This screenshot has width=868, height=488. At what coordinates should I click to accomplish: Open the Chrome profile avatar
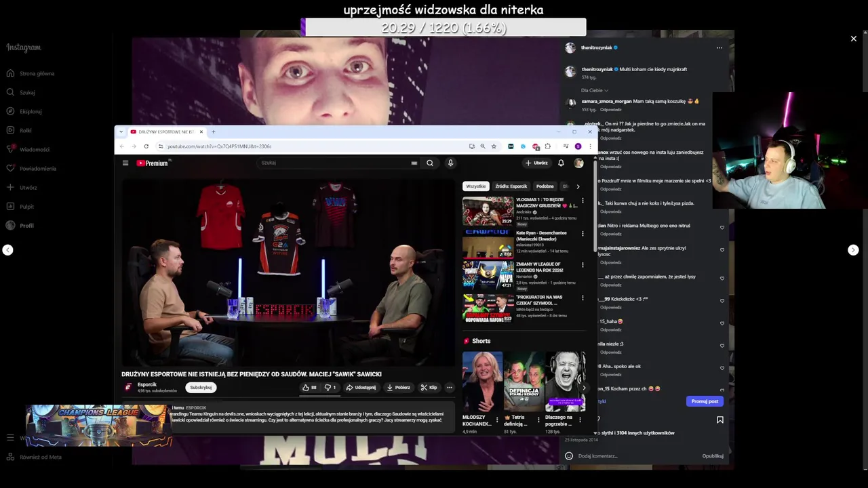click(x=578, y=146)
